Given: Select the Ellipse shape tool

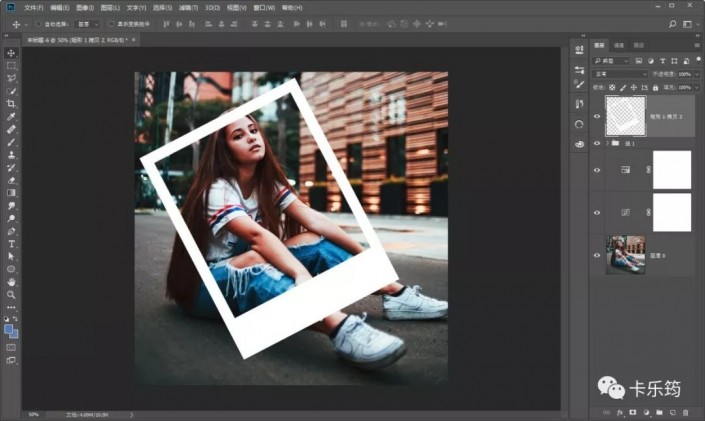Looking at the screenshot, I should click(x=11, y=269).
